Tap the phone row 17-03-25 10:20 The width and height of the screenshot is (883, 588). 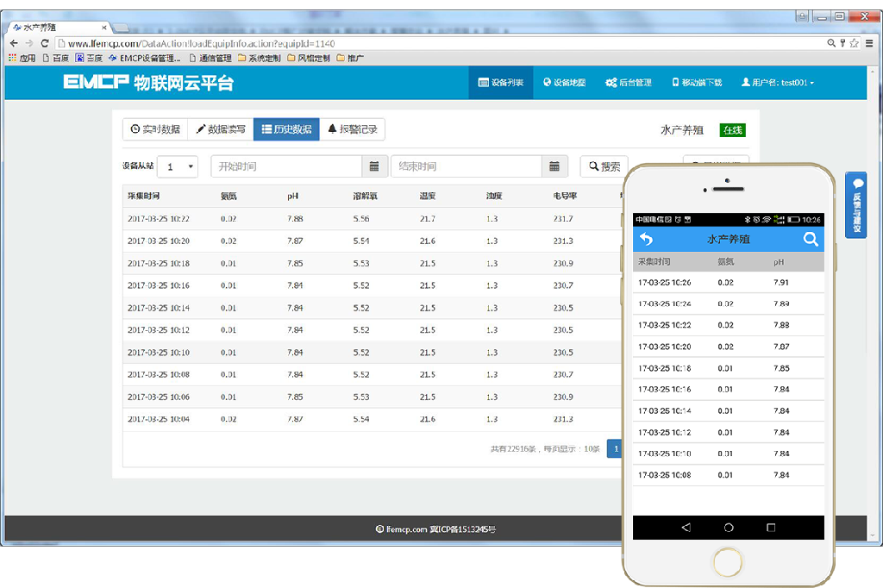click(x=728, y=347)
